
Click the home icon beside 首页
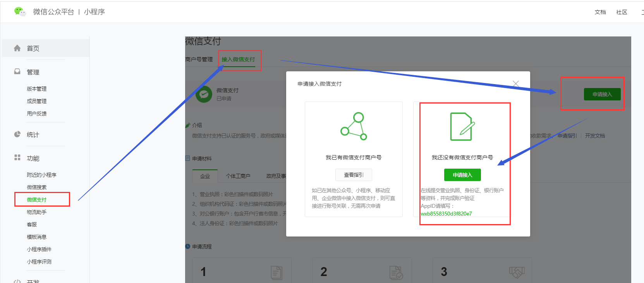coord(17,48)
